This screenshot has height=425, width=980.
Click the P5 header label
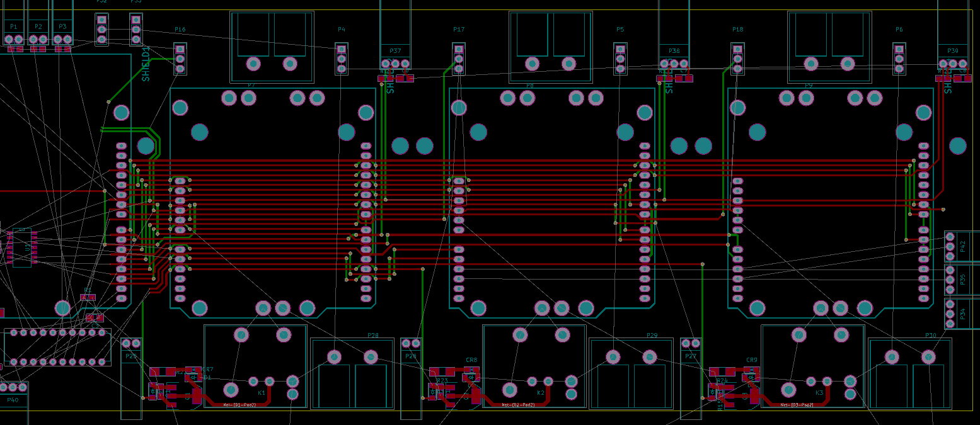coord(620,30)
